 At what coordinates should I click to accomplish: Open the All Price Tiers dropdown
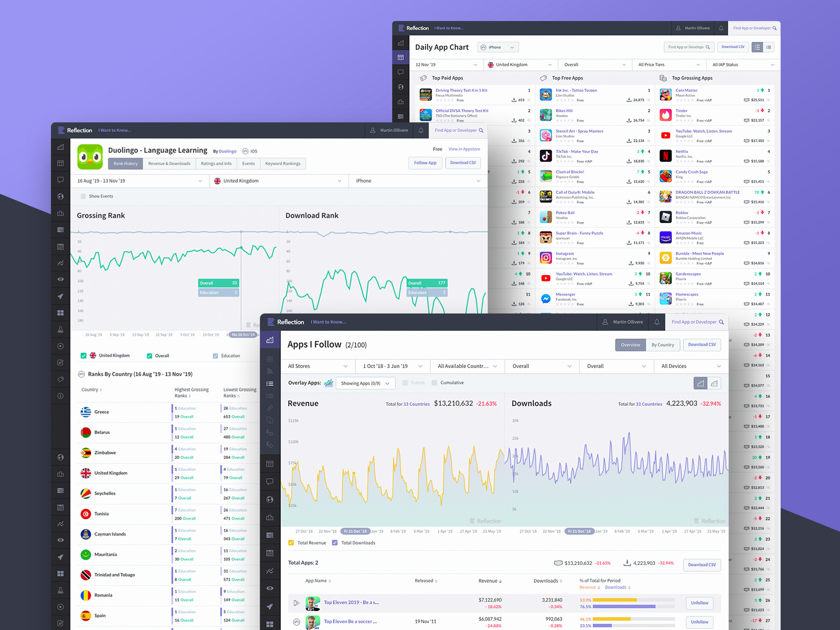click(x=669, y=64)
